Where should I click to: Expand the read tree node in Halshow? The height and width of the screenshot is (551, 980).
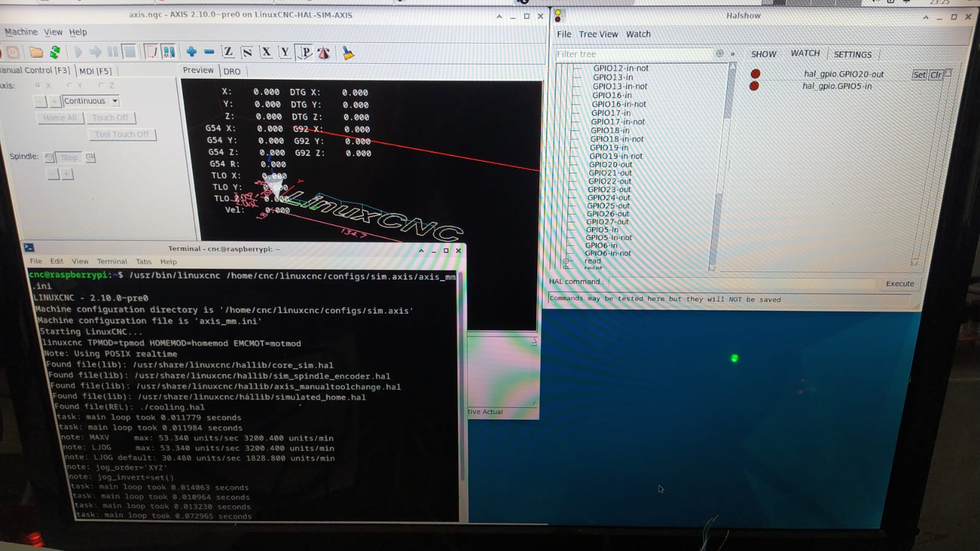(x=566, y=261)
